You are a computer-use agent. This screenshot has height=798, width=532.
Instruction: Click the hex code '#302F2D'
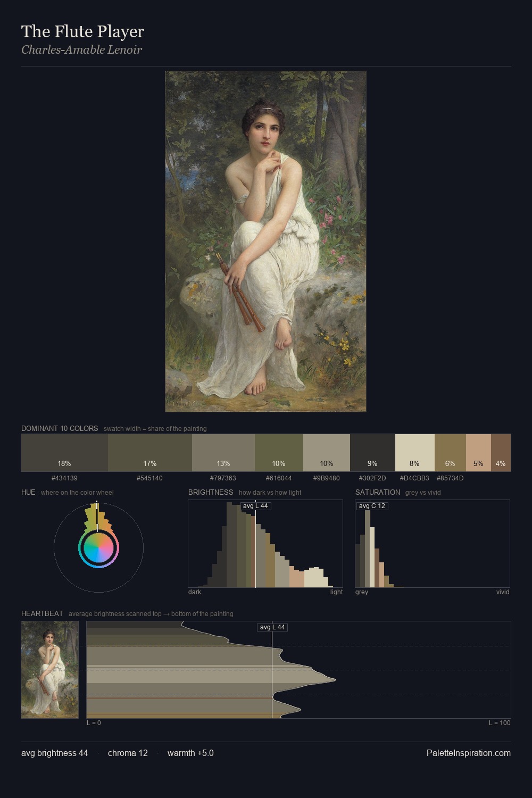point(372,478)
